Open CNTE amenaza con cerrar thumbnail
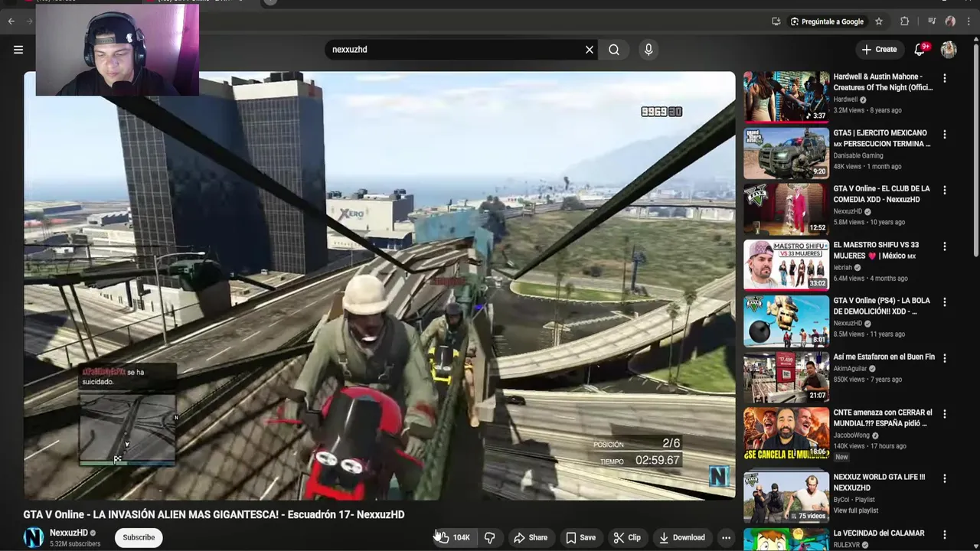 pyautogui.click(x=786, y=433)
